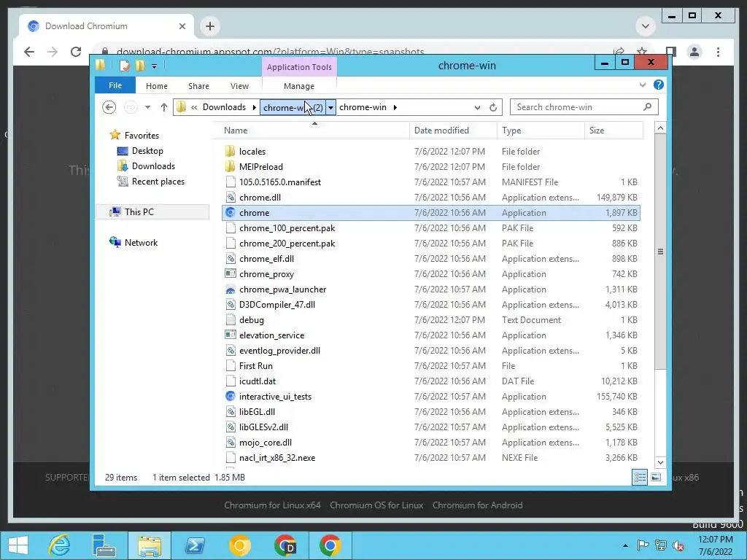The image size is (747, 560).
Task: Go up one folder level
Action: click(164, 107)
